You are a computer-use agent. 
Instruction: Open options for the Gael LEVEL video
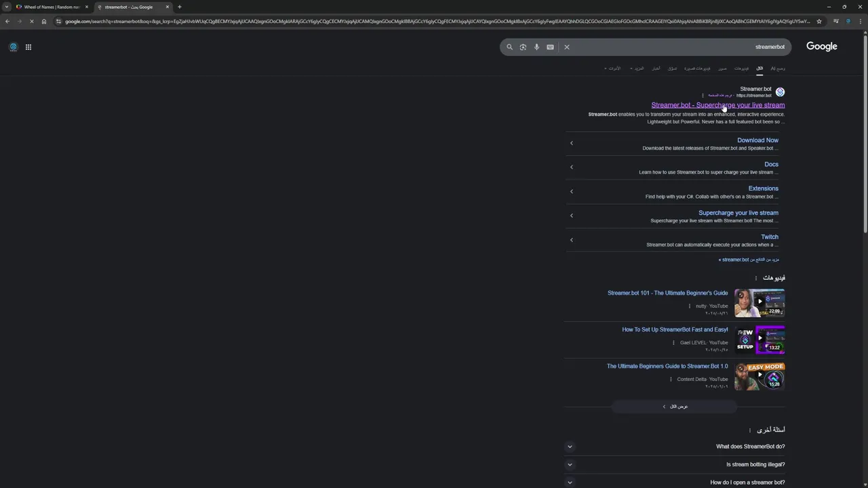click(x=674, y=342)
